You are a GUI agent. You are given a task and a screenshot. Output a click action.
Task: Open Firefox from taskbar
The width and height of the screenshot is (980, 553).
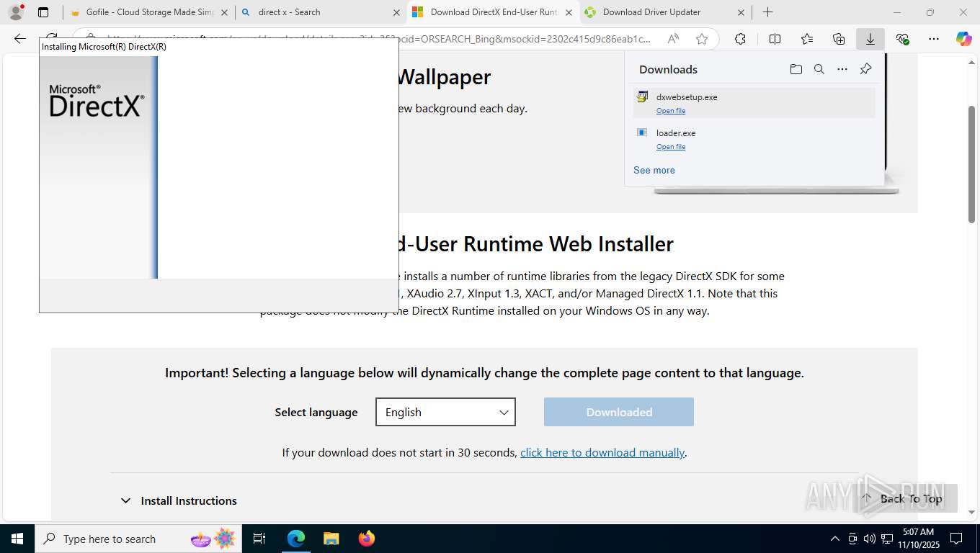367,539
